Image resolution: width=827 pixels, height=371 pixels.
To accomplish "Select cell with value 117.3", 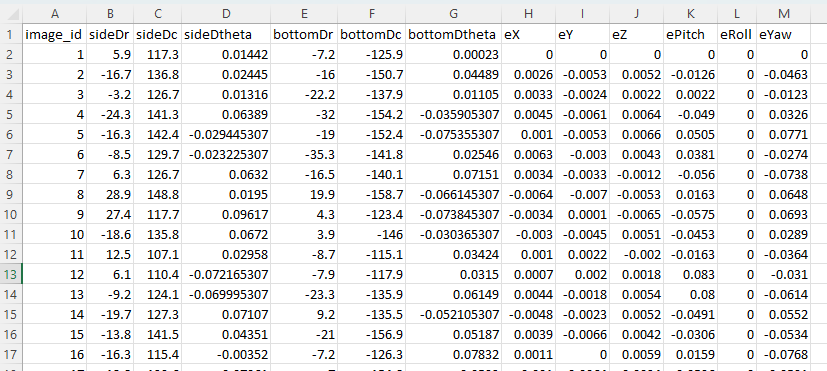I will [x=157, y=55].
